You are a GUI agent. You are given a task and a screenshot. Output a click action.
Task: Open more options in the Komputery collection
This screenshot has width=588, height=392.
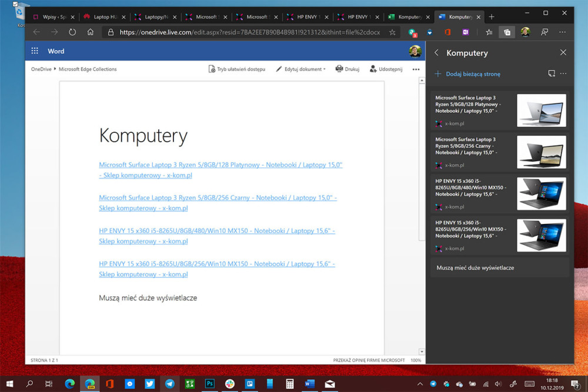563,73
